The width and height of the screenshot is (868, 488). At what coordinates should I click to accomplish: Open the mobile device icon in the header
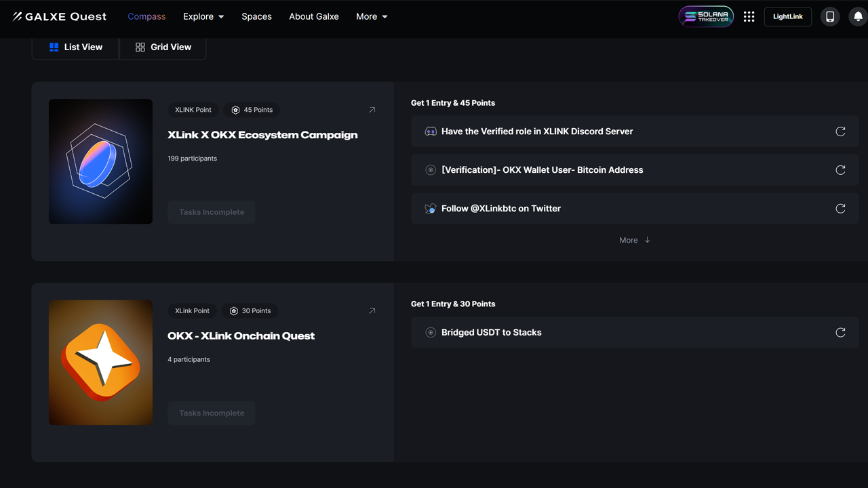coord(829,16)
